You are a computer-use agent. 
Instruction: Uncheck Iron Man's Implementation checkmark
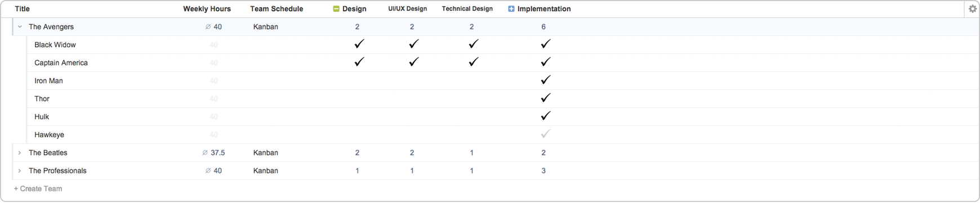click(545, 80)
